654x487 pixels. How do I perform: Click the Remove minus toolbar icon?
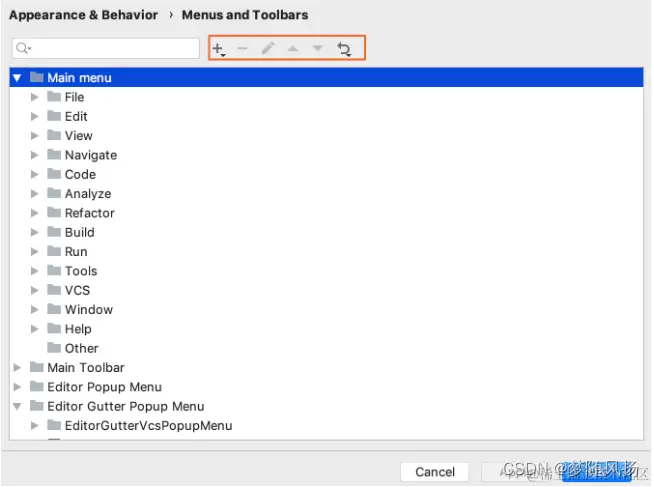click(x=242, y=49)
